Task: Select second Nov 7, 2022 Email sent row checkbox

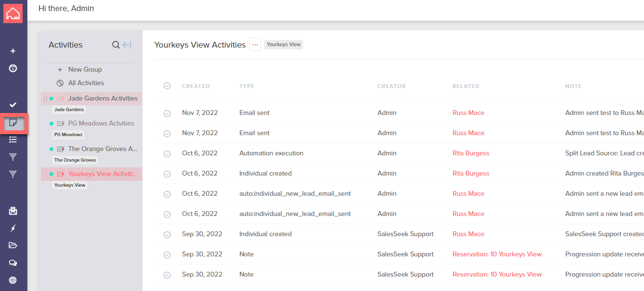Action: point(167,134)
